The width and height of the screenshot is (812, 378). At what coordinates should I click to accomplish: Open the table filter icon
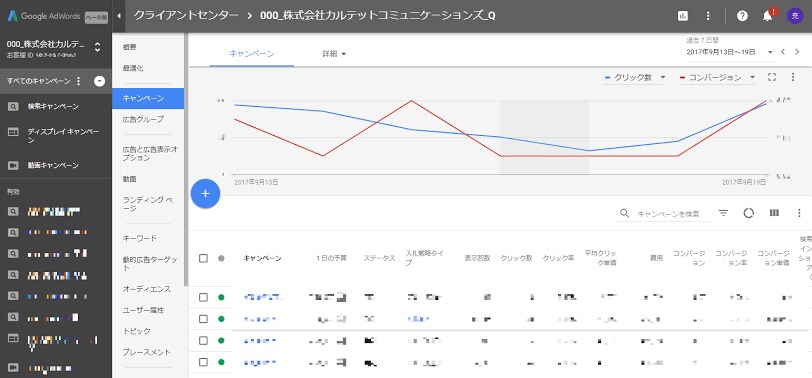click(x=723, y=213)
